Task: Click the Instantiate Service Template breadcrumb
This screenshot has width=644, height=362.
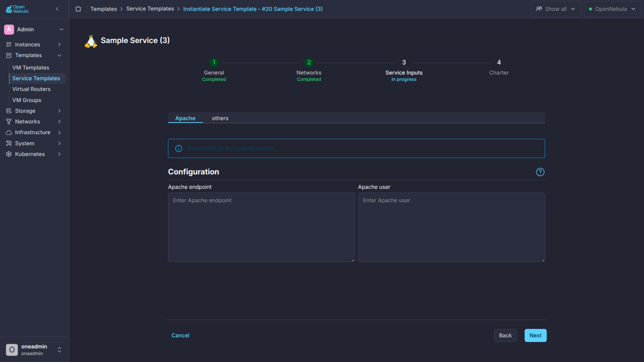Action: coord(253,9)
